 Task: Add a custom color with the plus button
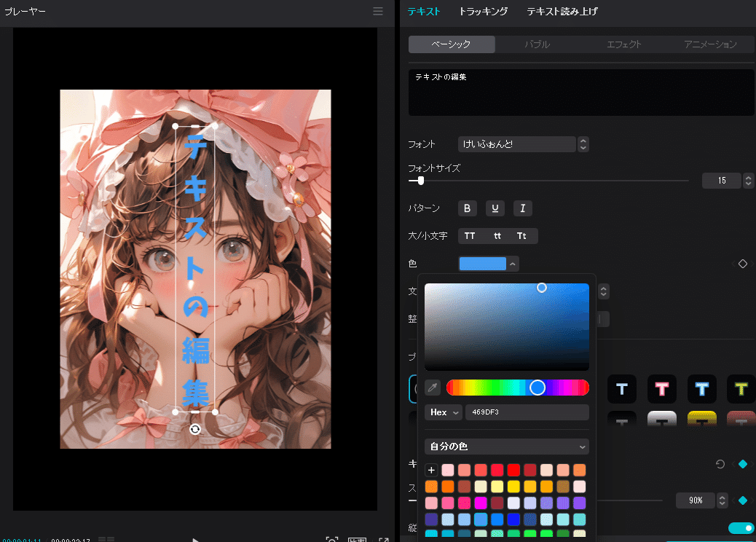click(x=431, y=470)
